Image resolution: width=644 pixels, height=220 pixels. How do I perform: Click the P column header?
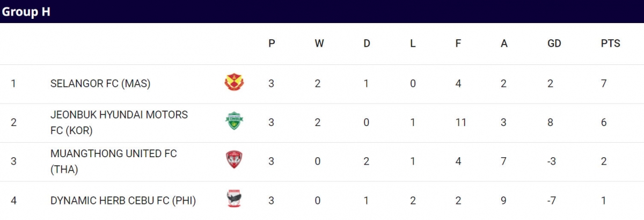(272, 44)
